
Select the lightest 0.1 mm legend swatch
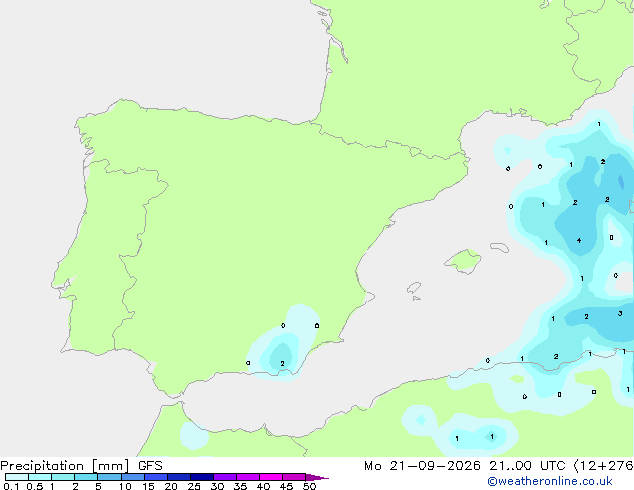[17, 477]
